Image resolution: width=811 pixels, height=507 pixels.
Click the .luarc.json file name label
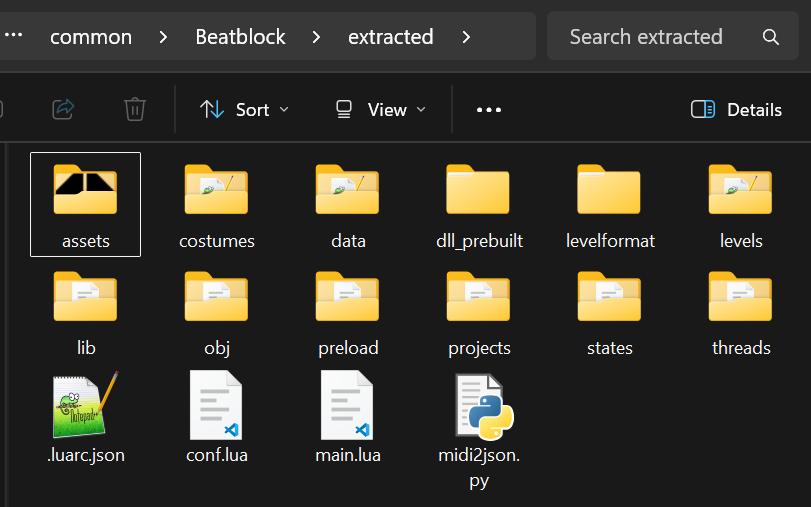click(86, 455)
